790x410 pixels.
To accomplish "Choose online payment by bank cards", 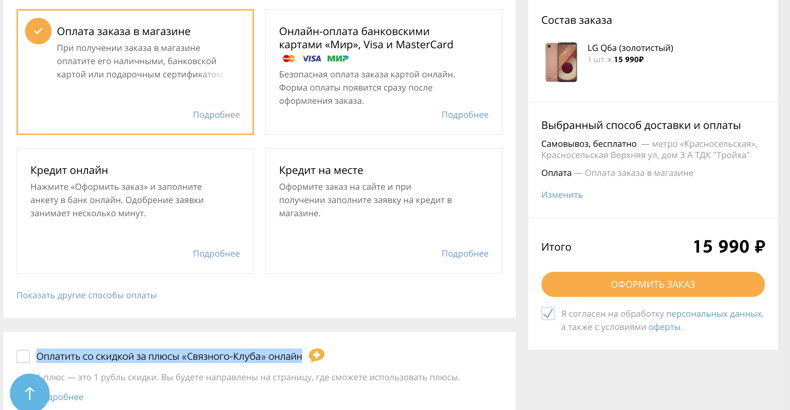I will tap(384, 72).
